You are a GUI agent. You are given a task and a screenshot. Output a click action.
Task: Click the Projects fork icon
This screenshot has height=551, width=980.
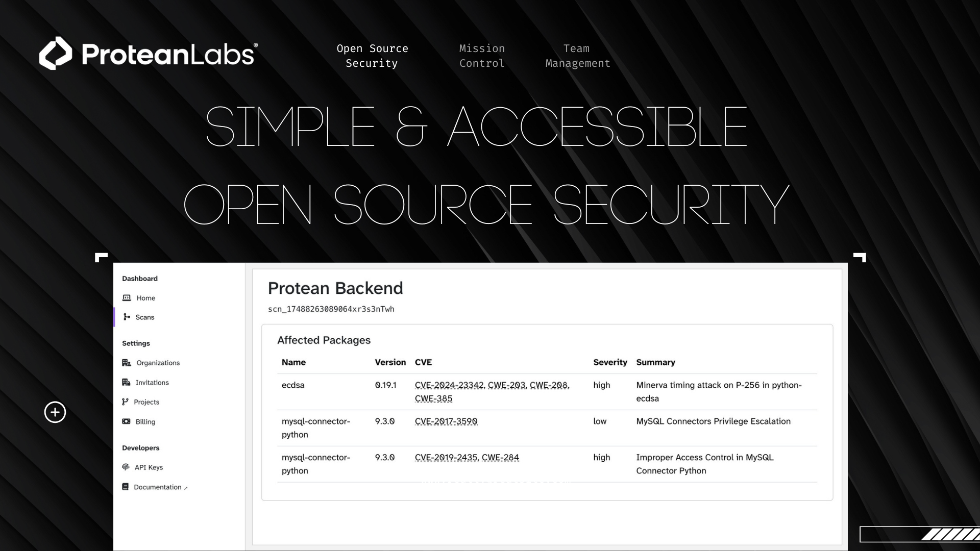click(125, 402)
